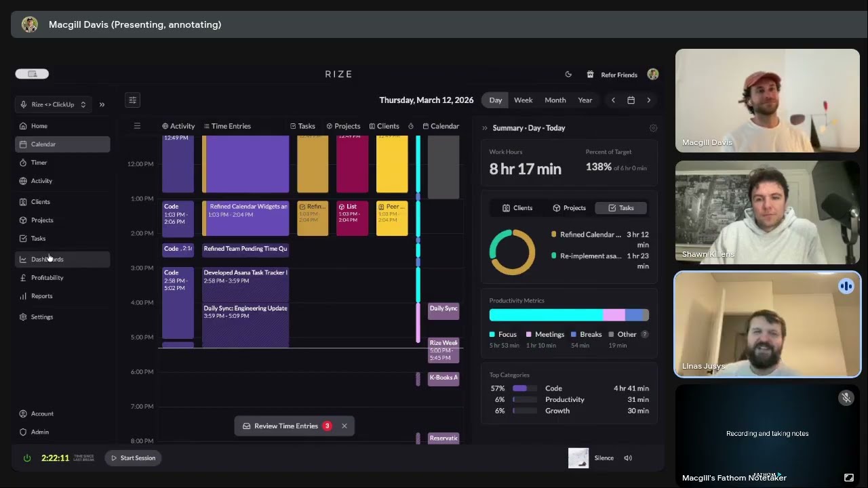Open the column list menu icon
This screenshot has height=488, width=868.
[137, 126]
